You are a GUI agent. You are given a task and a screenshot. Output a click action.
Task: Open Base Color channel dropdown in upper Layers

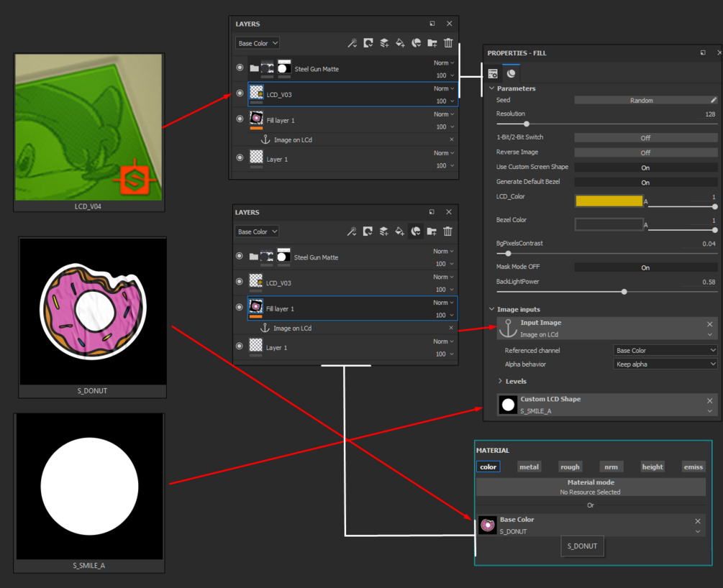pos(258,43)
